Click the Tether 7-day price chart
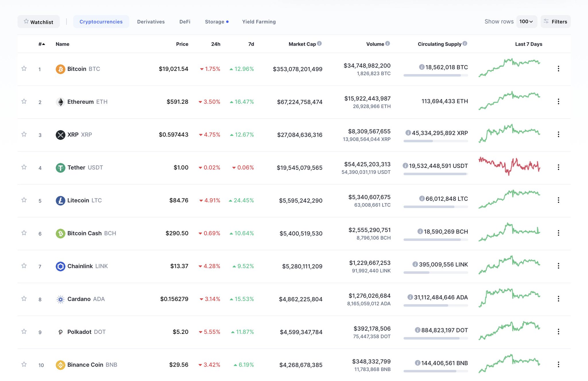 [x=509, y=167]
